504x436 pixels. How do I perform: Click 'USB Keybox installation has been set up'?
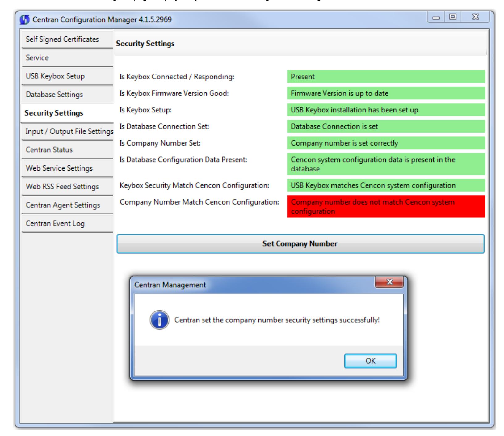click(386, 110)
